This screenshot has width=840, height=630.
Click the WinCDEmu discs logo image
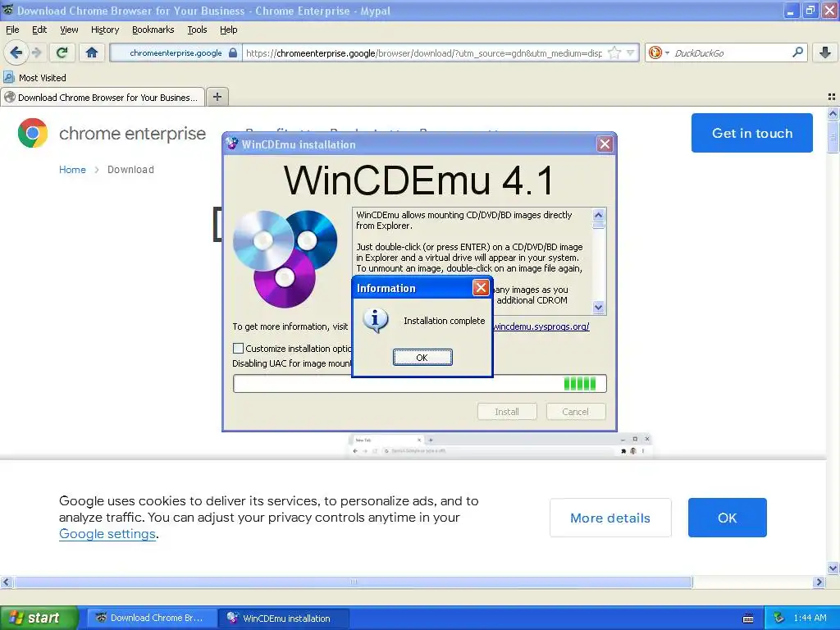tap(285, 258)
